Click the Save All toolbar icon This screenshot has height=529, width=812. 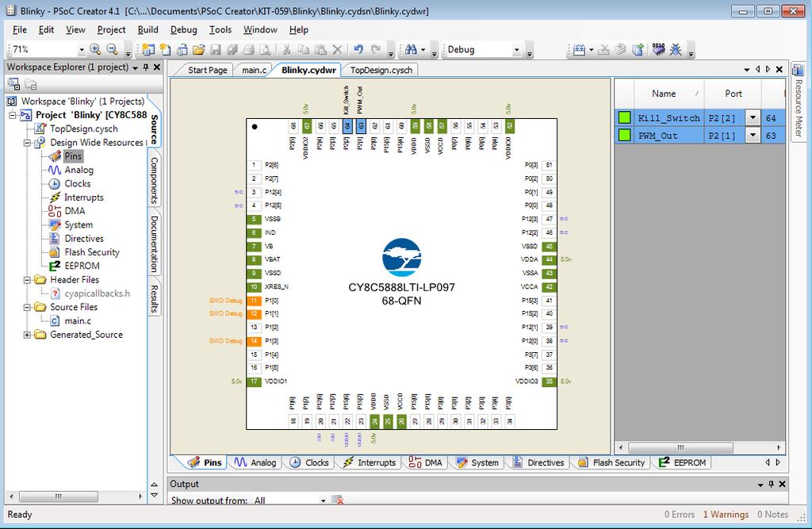pyautogui.click(x=232, y=50)
